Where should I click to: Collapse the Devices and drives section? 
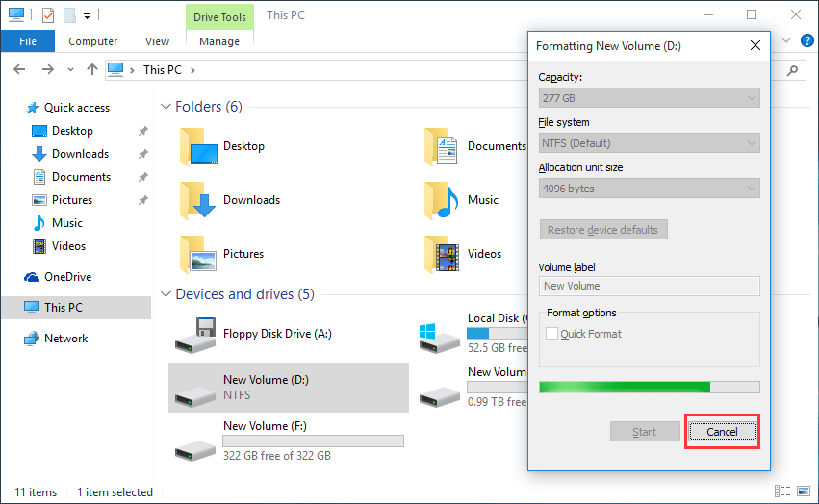click(x=166, y=294)
